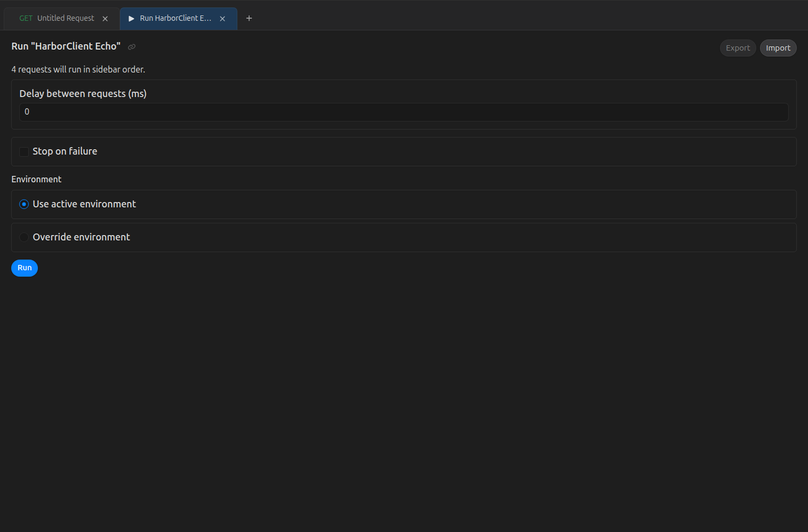Click the 'Delay between requests (ms)' label
Viewport: 808px width, 532px height.
83,93
